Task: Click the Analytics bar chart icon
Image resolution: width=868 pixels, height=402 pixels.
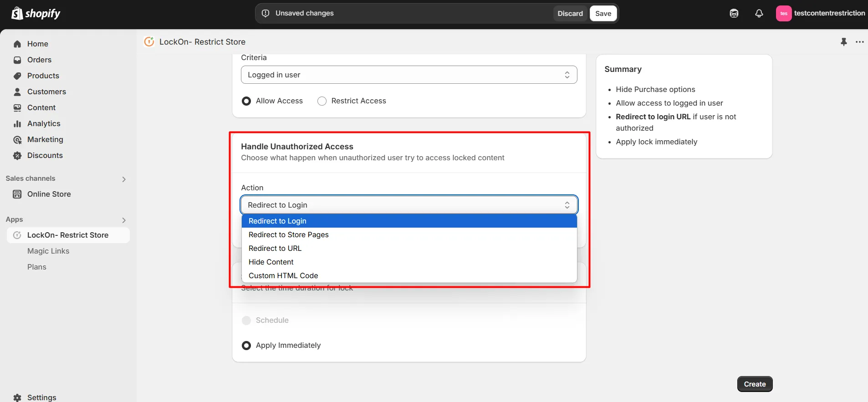Action: pos(17,123)
